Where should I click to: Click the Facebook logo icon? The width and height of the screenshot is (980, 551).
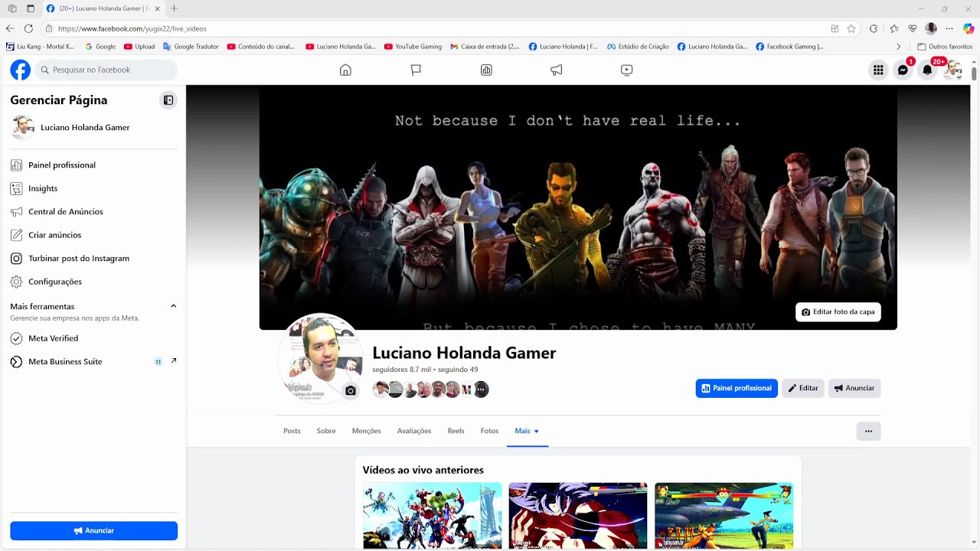click(21, 70)
